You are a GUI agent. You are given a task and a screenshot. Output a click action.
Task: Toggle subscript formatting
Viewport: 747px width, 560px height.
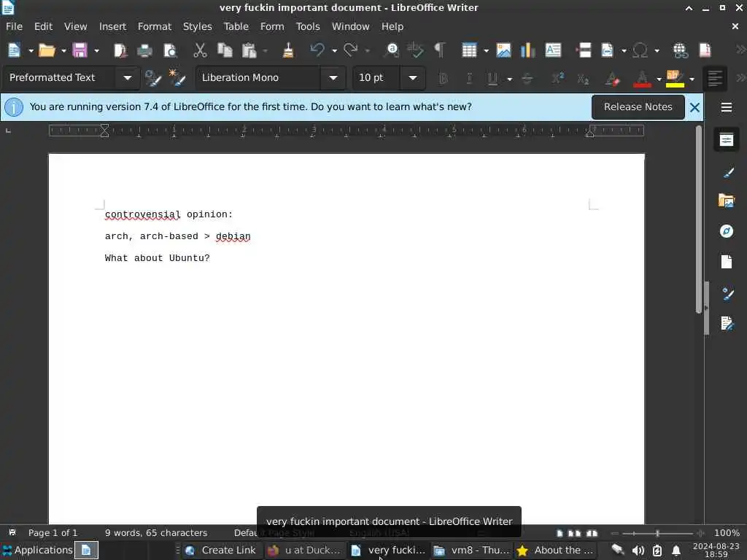tap(583, 78)
